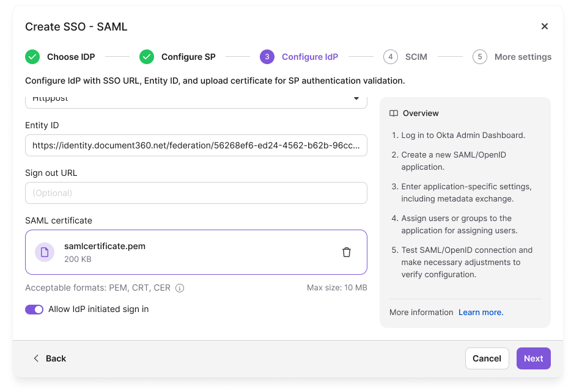Click the green checkmark for Choose IDP
The height and width of the screenshot is (392, 571).
pyautogui.click(x=32, y=57)
